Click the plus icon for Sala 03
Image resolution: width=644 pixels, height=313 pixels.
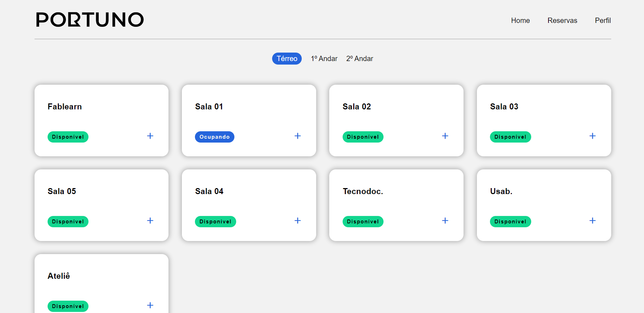(x=593, y=136)
